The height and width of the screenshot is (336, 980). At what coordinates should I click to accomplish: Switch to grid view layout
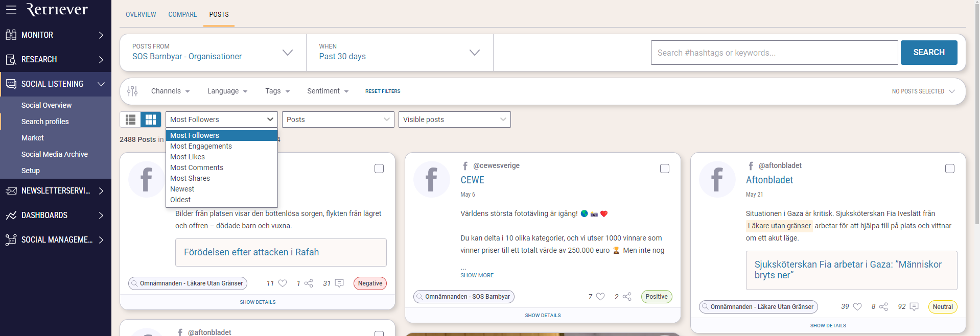(151, 119)
